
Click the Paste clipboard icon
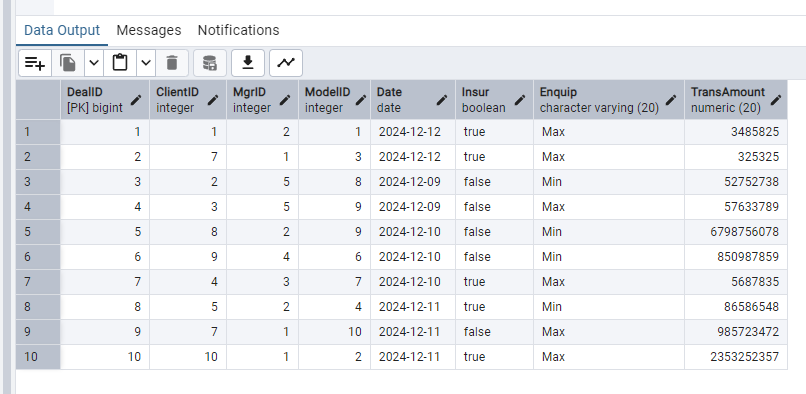(120, 63)
